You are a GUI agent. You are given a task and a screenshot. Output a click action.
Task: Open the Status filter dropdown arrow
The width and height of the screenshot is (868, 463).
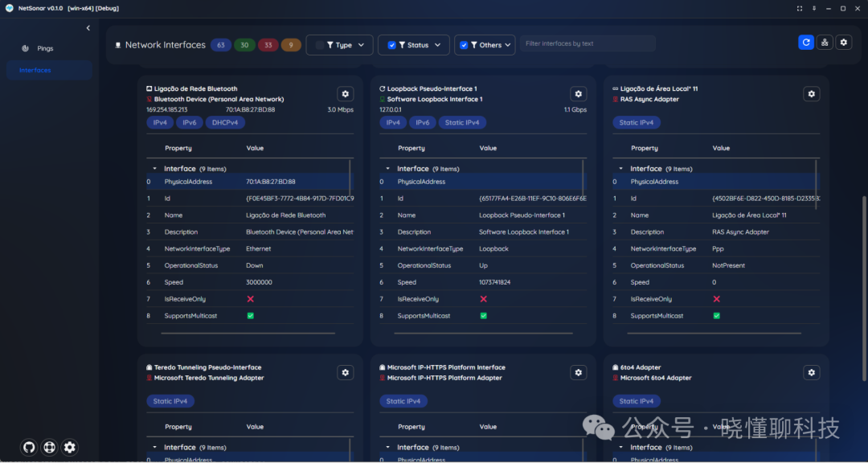pyautogui.click(x=438, y=45)
